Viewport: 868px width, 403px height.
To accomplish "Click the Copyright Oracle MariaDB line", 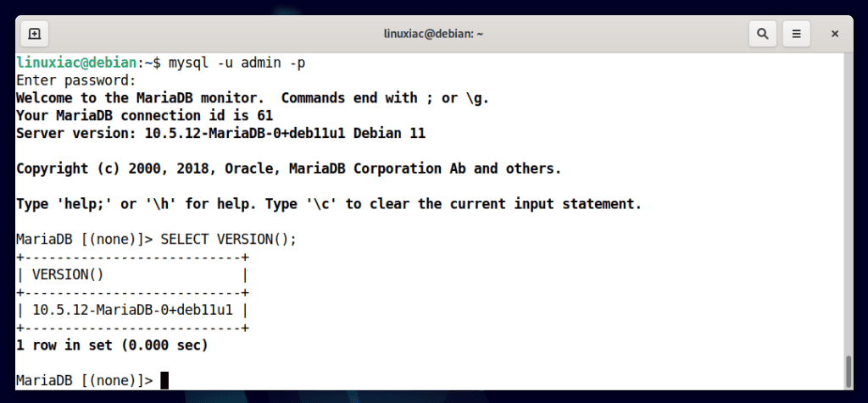I will click(x=289, y=169).
